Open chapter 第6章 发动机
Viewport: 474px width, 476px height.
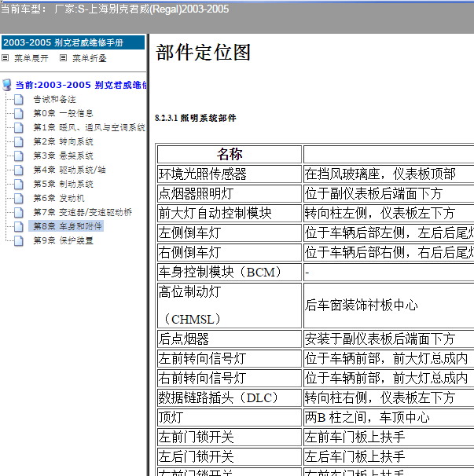59,198
